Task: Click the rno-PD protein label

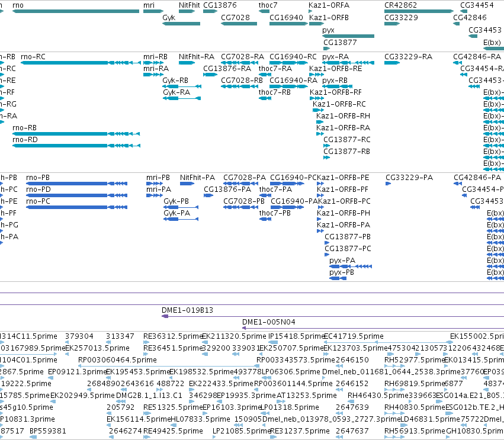Action: click(38, 190)
